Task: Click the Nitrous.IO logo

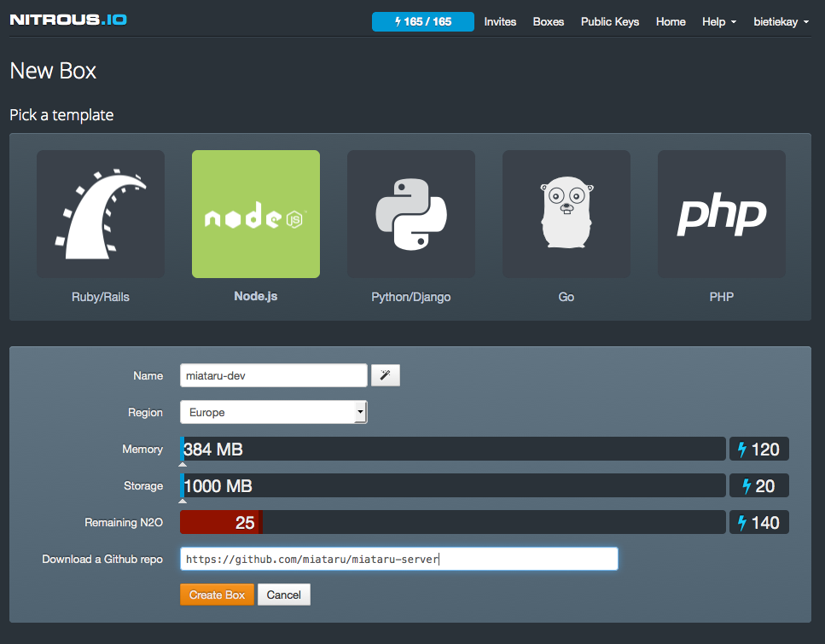Action: pos(68,20)
